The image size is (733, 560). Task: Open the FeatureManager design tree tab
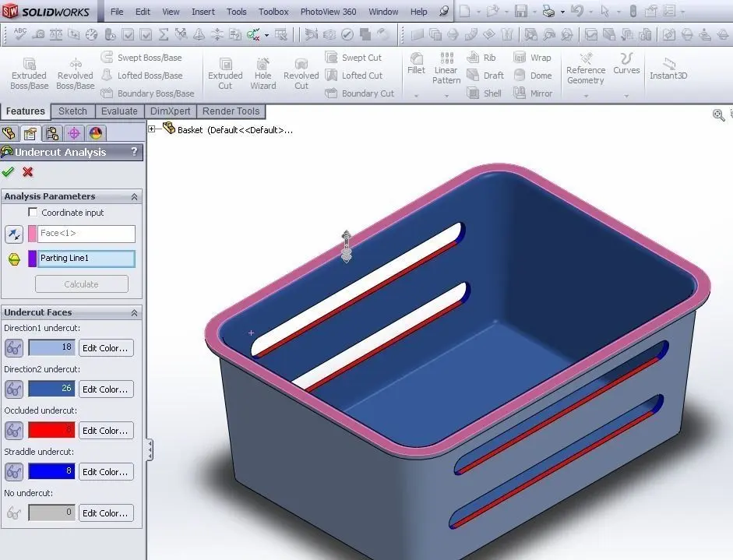tap(9, 134)
